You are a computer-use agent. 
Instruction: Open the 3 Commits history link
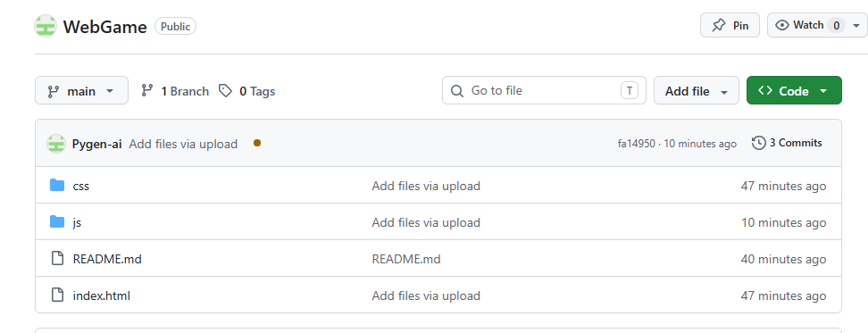[x=787, y=143]
